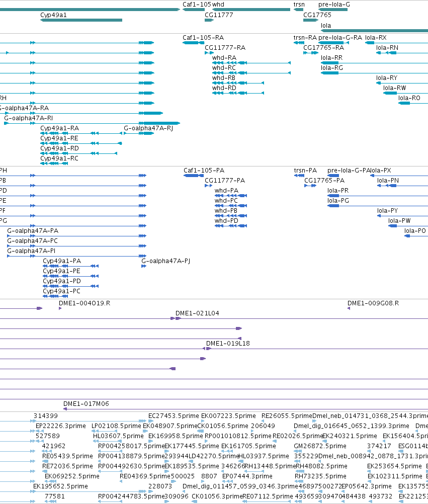Select EST RH73235.5prime
The image size is (428, 504).
point(320,476)
